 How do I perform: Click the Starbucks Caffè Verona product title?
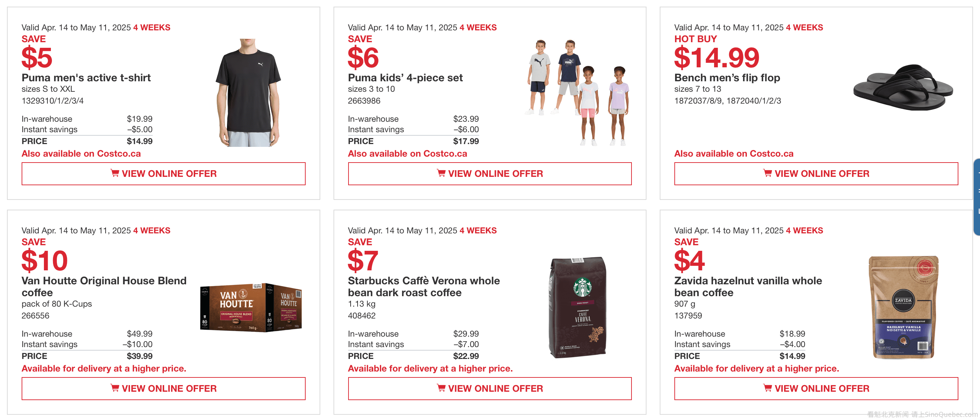[423, 286]
